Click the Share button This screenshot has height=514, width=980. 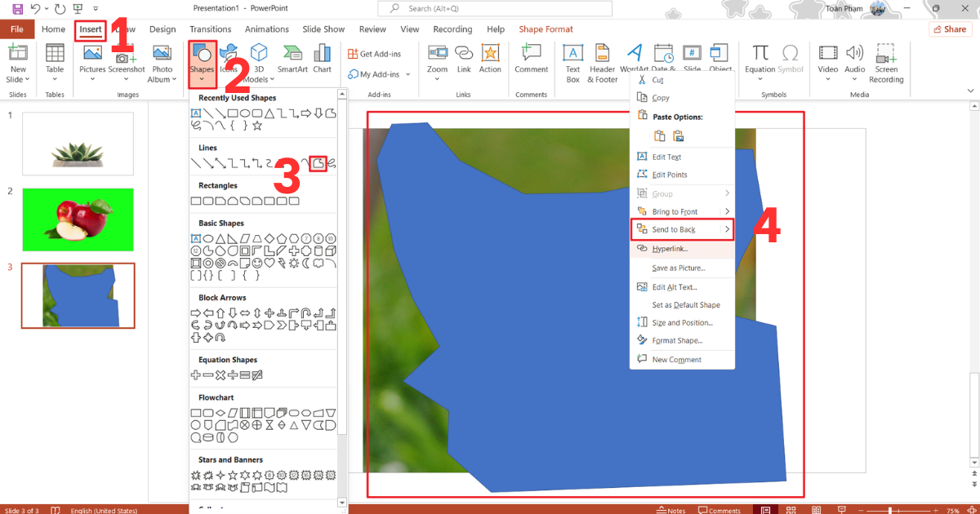[950, 29]
